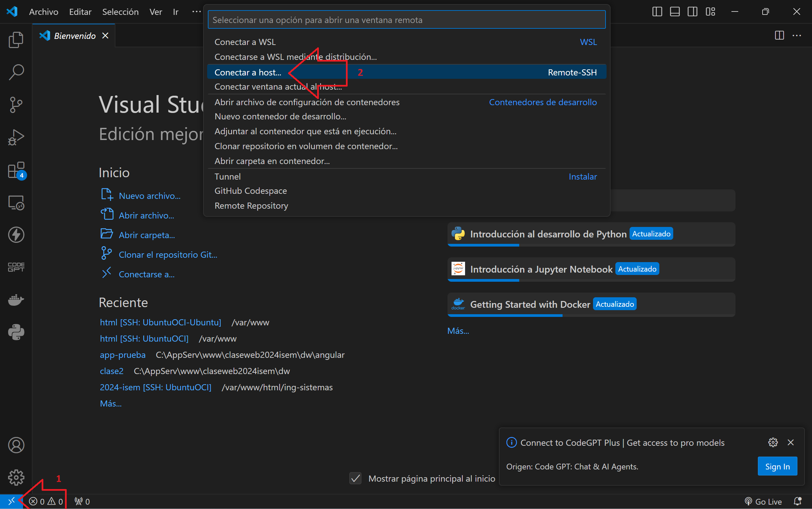
Task: Open the Source Control view
Action: pos(16,105)
